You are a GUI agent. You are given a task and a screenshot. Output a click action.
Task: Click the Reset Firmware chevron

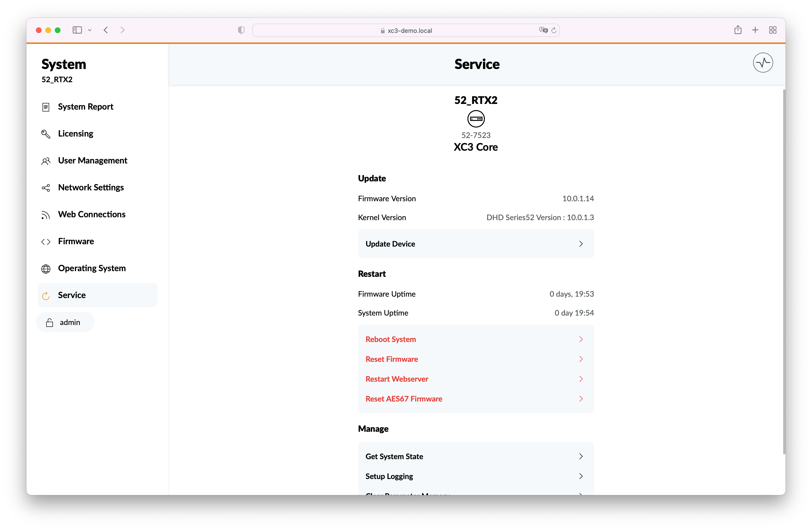(581, 359)
